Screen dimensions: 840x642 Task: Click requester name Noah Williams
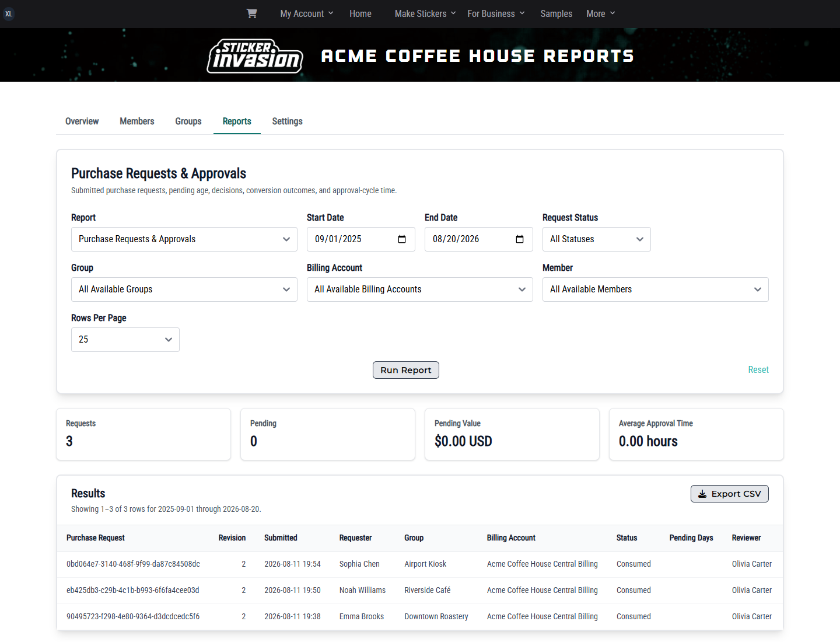pyautogui.click(x=362, y=591)
